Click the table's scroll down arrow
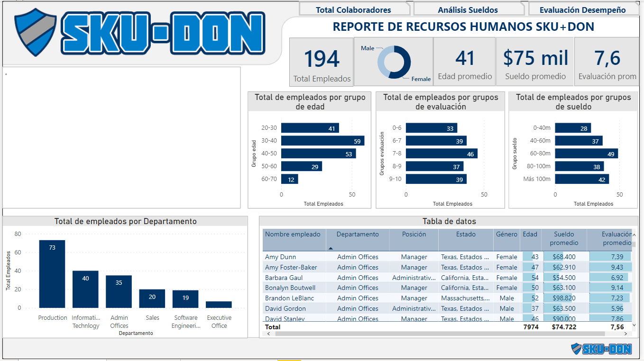Image resolution: width=644 pixels, height=361 pixels. pos(635,325)
